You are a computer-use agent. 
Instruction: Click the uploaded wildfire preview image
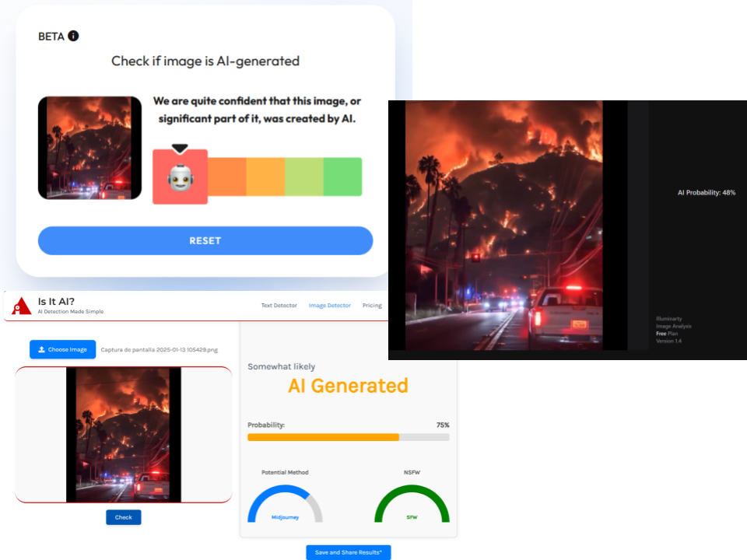click(124, 435)
